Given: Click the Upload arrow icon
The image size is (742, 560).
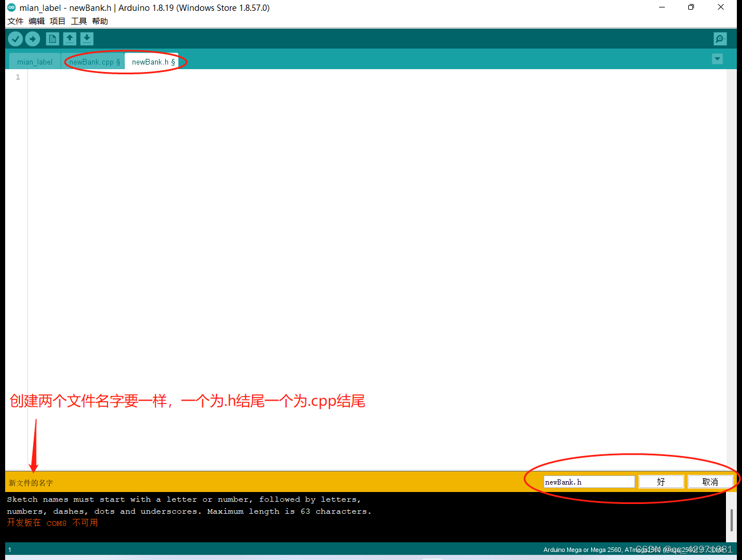Looking at the screenshot, I should pyautogui.click(x=32, y=38).
